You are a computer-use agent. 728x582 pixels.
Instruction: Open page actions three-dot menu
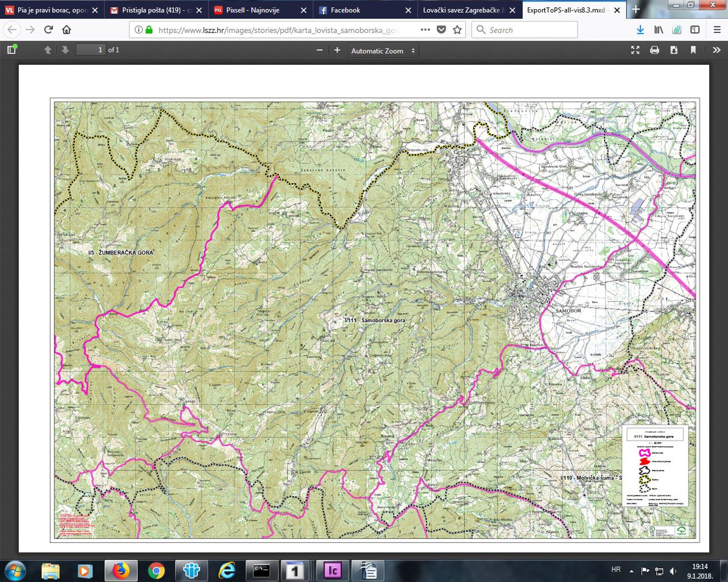coord(425,30)
